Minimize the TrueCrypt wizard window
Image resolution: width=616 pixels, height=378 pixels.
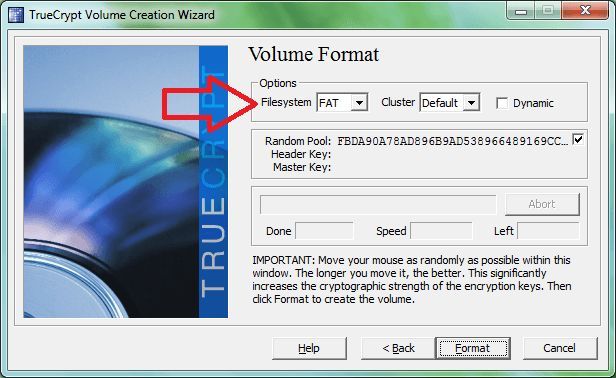tap(521, 11)
